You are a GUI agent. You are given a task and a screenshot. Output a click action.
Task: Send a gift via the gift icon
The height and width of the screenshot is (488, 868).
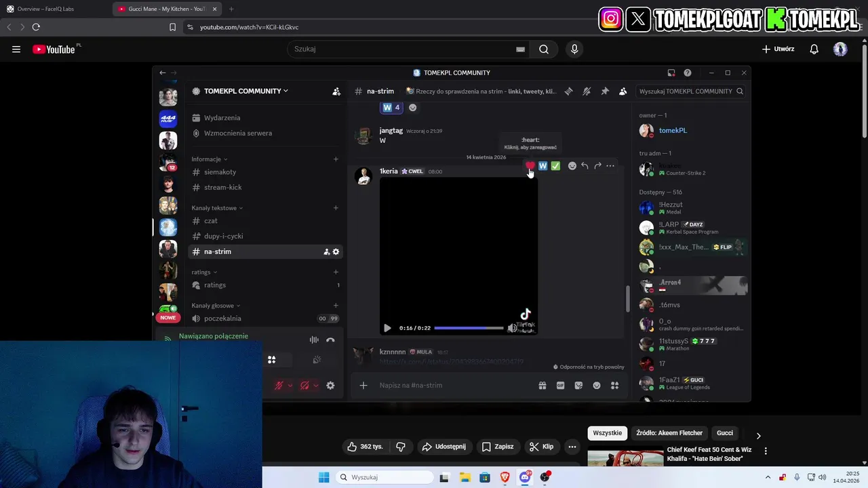coord(542,386)
